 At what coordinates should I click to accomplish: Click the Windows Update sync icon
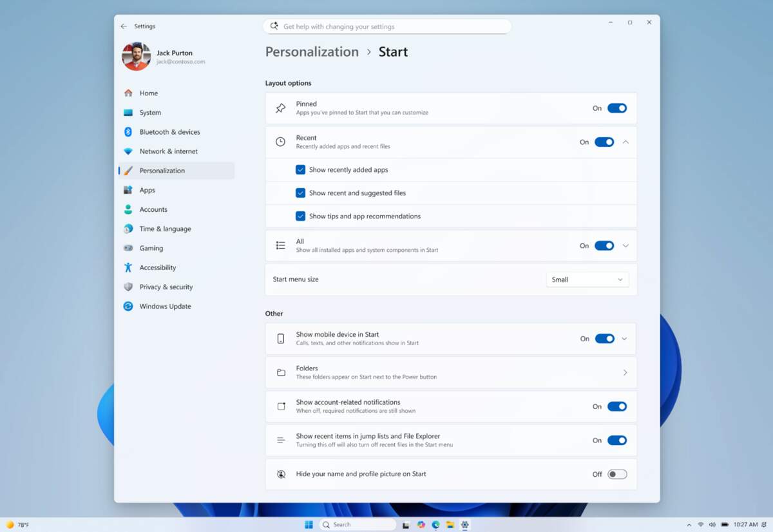click(x=128, y=306)
